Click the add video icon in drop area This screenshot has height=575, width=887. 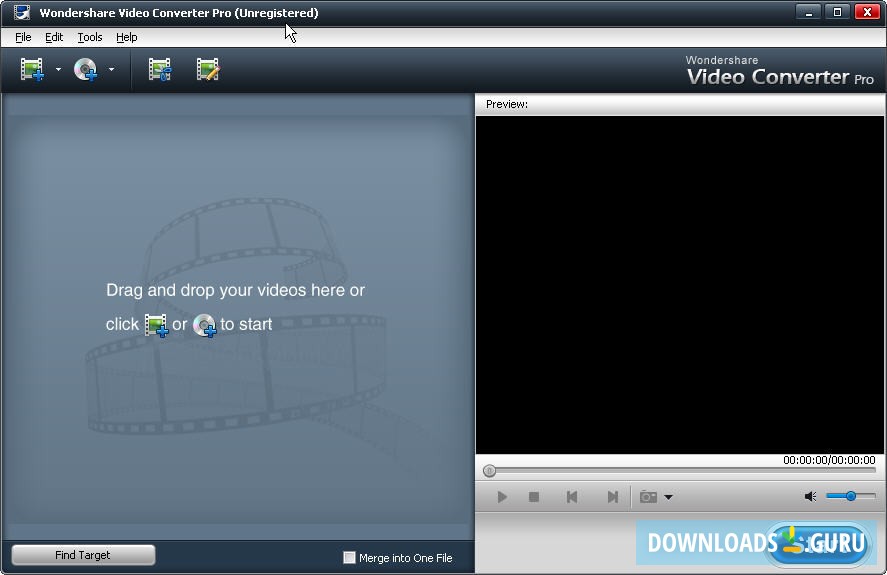[x=156, y=325]
